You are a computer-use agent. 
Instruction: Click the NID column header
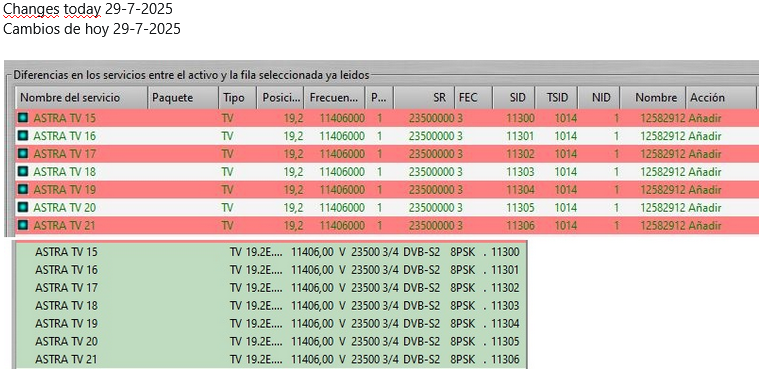point(599,98)
